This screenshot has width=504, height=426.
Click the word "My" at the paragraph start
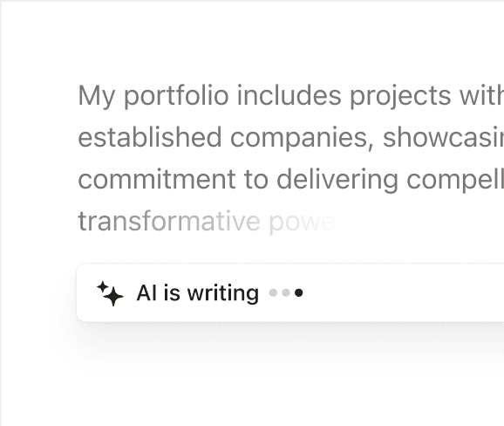pos(97,95)
